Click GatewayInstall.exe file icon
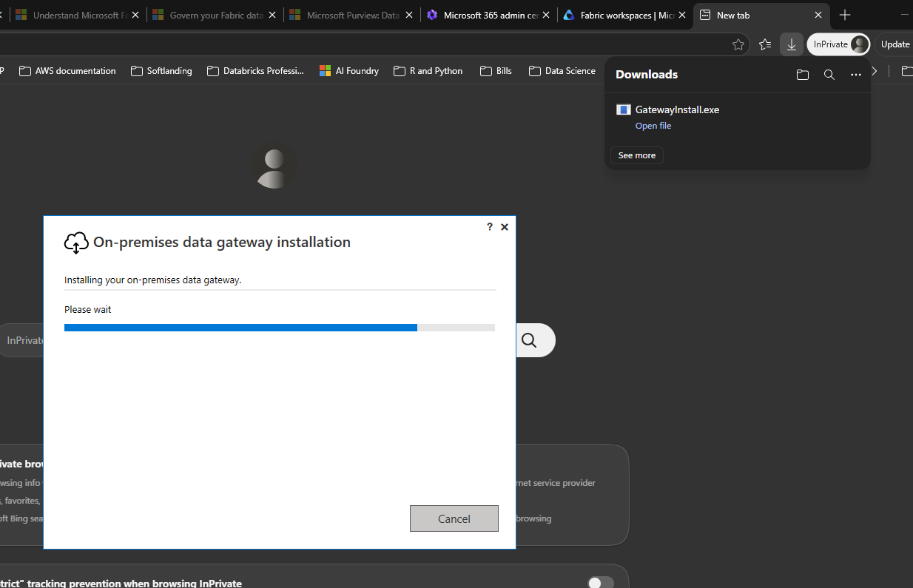The width and height of the screenshot is (913, 588). click(x=624, y=109)
